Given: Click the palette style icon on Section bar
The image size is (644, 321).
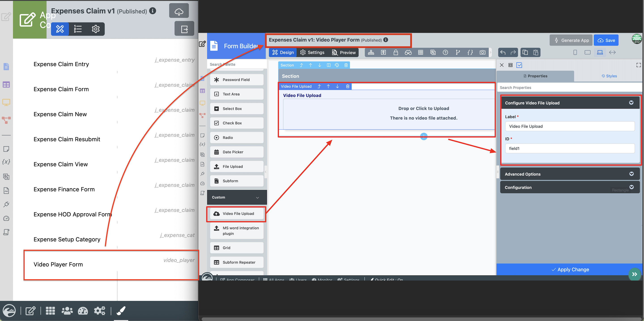Looking at the screenshot, I should click(337, 65).
